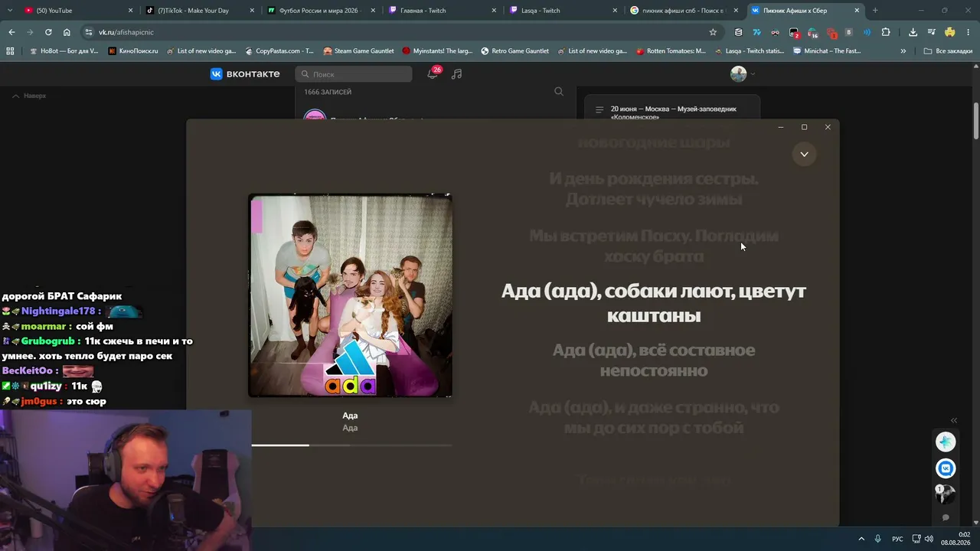The height and width of the screenshot is (551, 980).
Task: Open the VK profile avatar menu
Action: (743, 73)
